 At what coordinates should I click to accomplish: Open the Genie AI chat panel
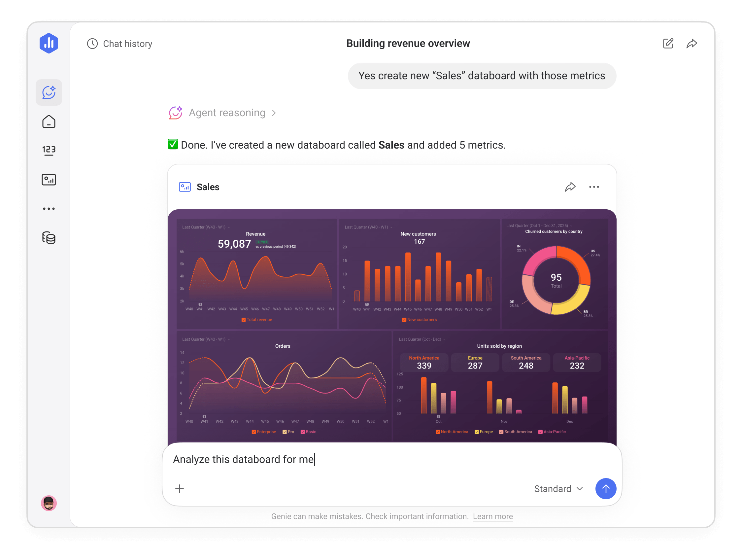coord(49,92)
